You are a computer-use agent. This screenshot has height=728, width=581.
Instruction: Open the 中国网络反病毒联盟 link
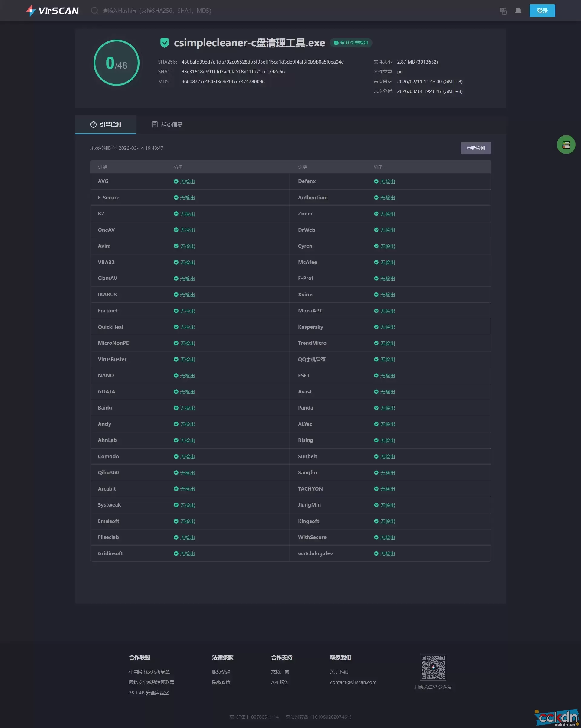tap(149, 672)
